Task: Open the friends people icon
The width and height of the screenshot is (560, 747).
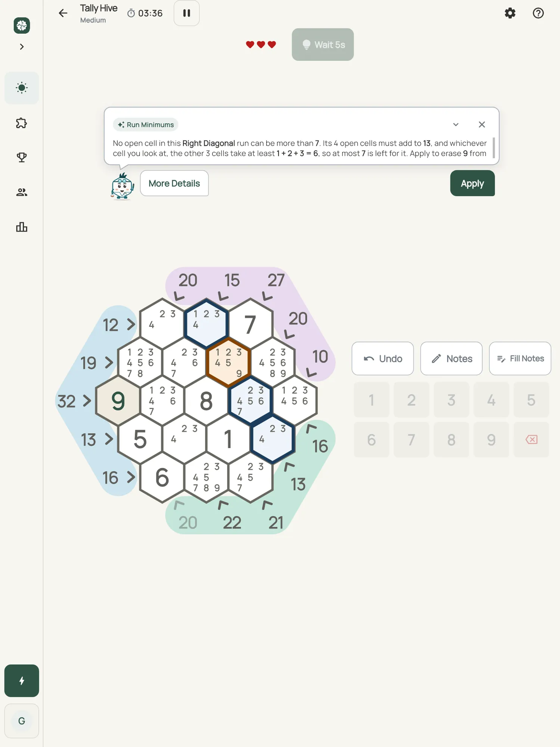Action: [22, 192]
